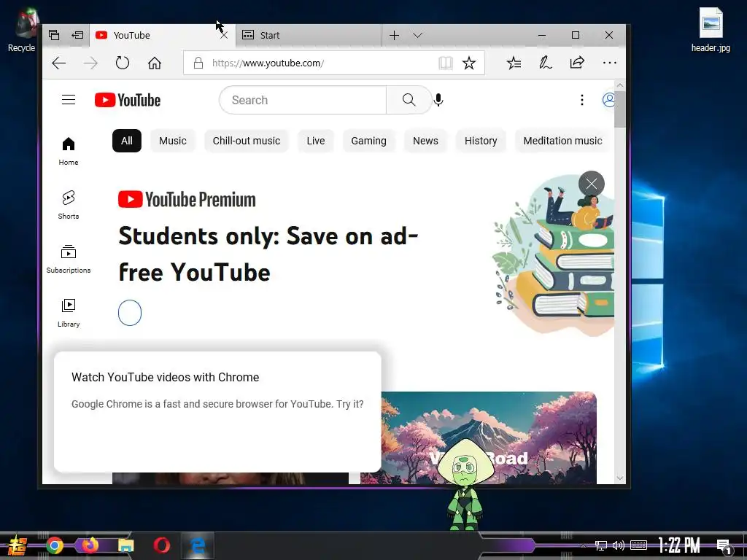Image resolution: width=747 pixels, height=560 pixels.
Task: Click the taskbar clock 1:22 PM
Action: click(679, 545)
